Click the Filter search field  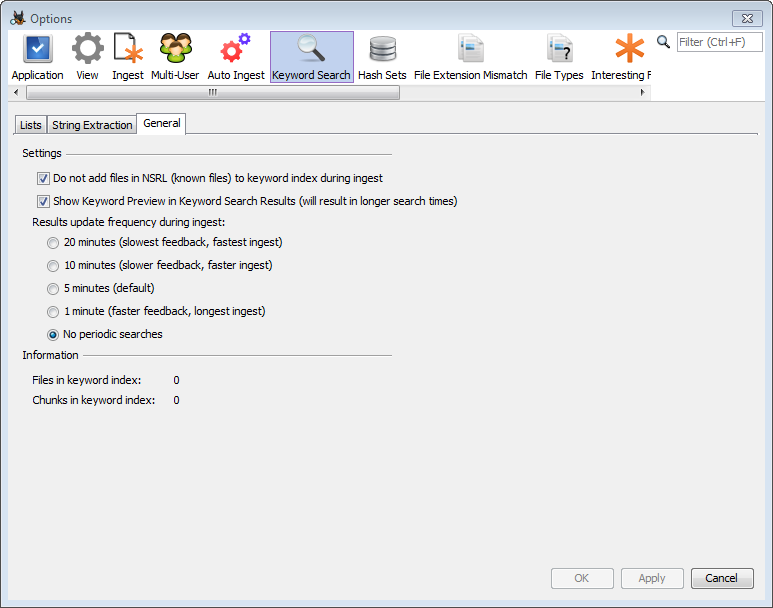[719, 42]
